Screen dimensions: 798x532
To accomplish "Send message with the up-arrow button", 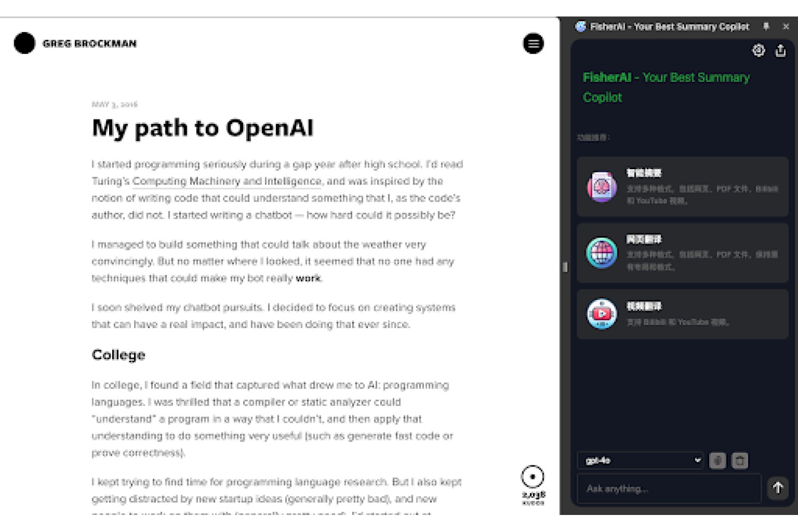I will click(778, 488).
